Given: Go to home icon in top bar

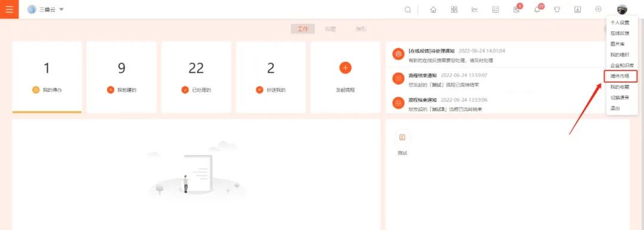Looking at the screenshot, I should coord(433,10).
